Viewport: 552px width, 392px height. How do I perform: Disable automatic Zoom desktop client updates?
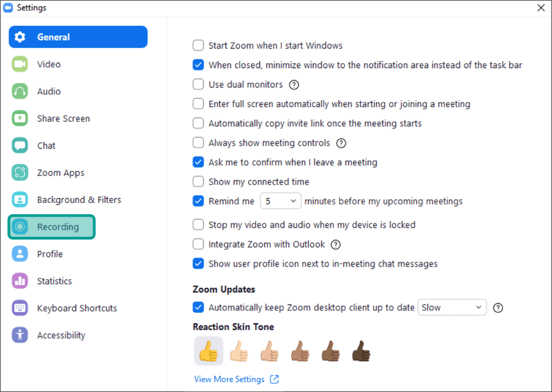(x=198, y=307)
